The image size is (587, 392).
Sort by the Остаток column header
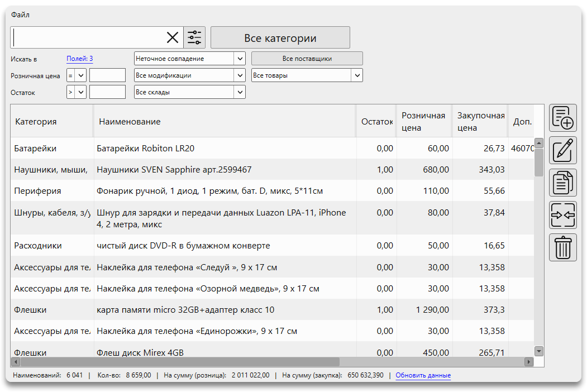(x=376, y=121)
